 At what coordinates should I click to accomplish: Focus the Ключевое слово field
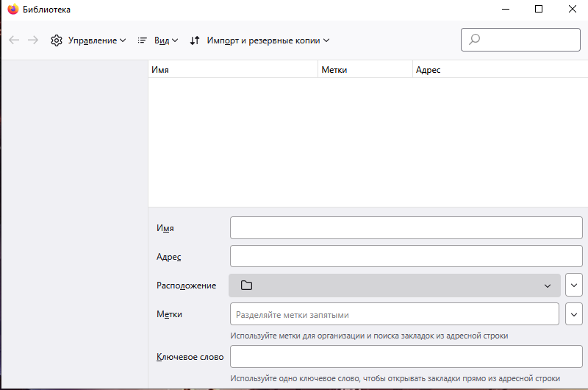click(406, 357)
